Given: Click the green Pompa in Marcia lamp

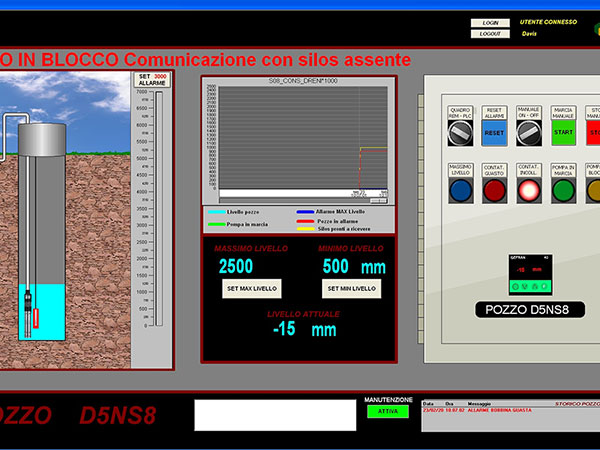Looking at the screenshot, I should [563, 190].
